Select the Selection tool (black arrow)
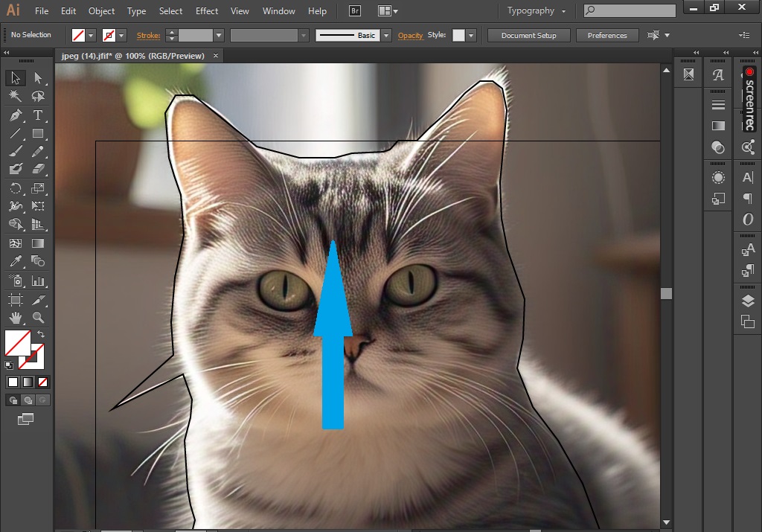 16,77
